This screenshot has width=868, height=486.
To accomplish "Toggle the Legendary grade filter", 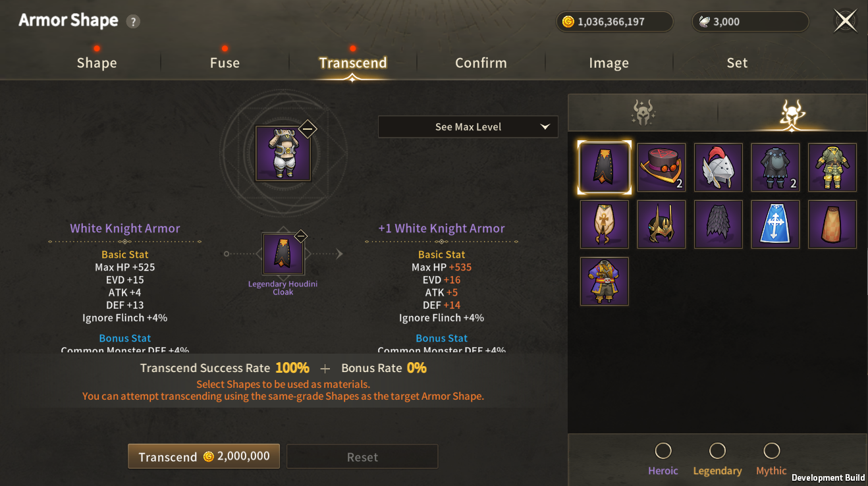I will coord(717,450).
